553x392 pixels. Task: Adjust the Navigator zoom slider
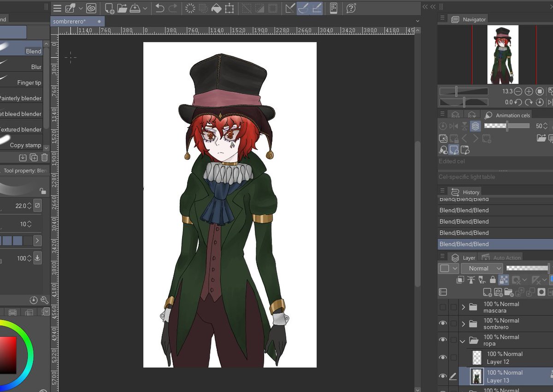(x=464, y=91)
